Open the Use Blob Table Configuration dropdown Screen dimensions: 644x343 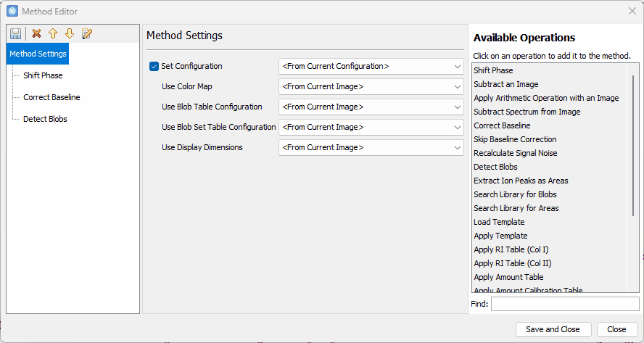371,107
